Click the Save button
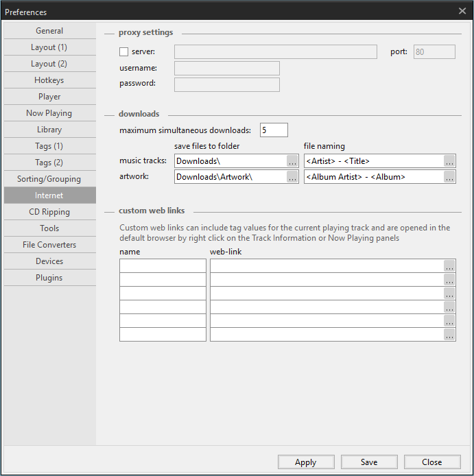 (369, 462)
